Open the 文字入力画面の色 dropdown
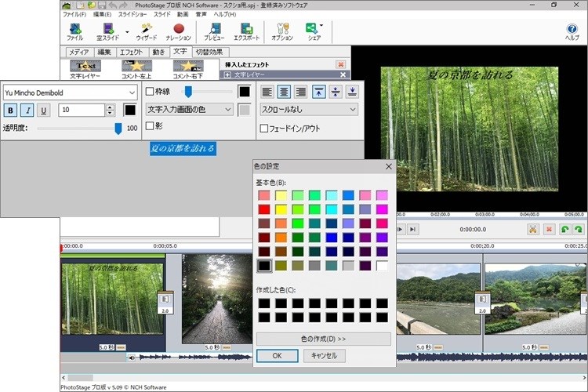The height and width of the screenshot is (392, 588). (x=190, y=110)
